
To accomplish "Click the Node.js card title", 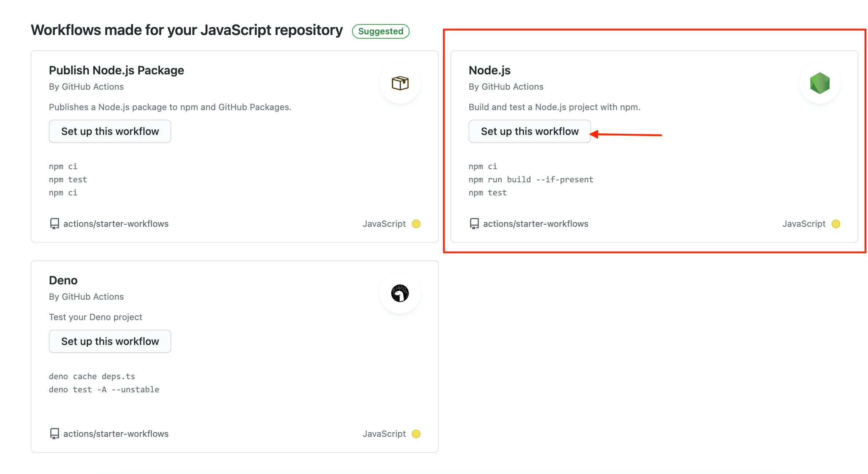I will [489, 70].
